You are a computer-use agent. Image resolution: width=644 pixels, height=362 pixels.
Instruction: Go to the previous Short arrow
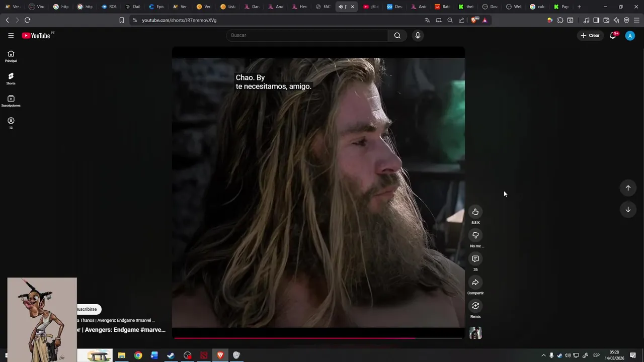(x=628, y=188)
